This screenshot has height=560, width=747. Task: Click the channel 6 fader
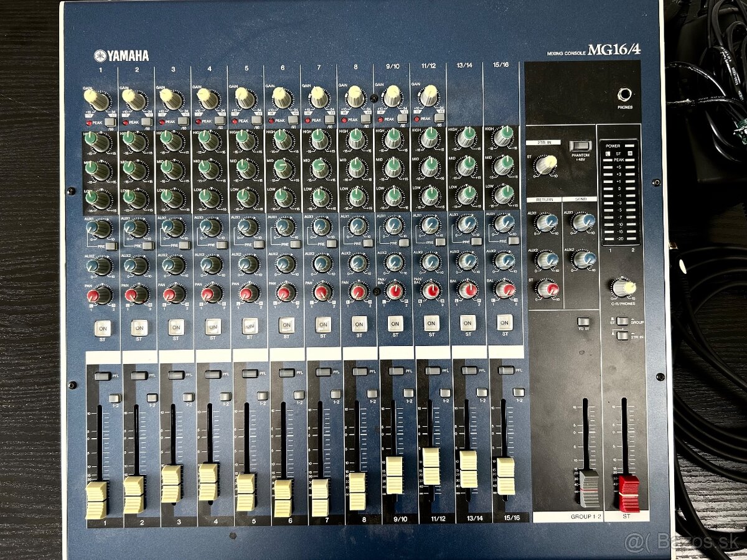coord(283,498)
